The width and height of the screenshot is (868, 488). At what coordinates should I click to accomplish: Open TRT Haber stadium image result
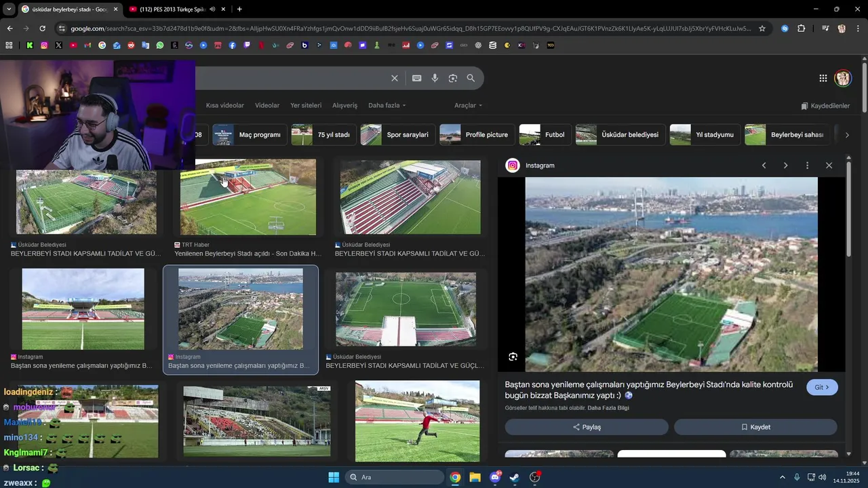(x=248, y=197)
